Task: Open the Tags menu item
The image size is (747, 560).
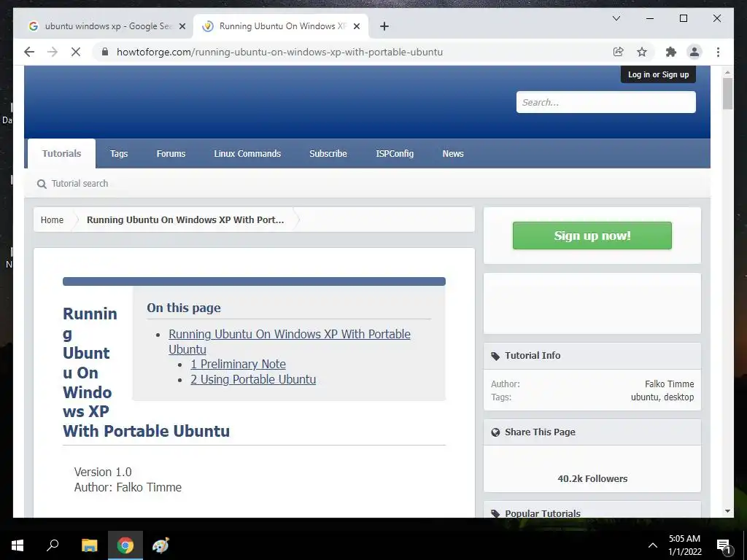Action: pyautogui.click(x=119, y=153)
